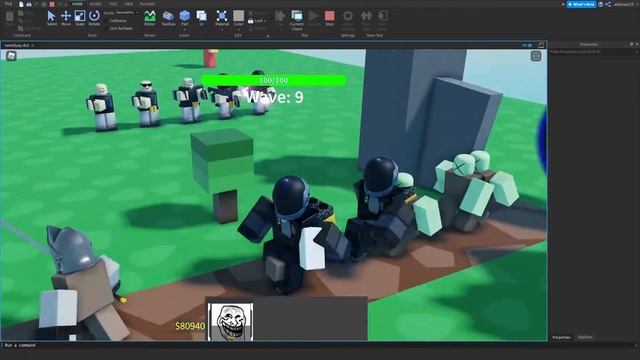Switch to the MODEL tab
The width and height of the screenshot is (640, 360).
(95, 4)
